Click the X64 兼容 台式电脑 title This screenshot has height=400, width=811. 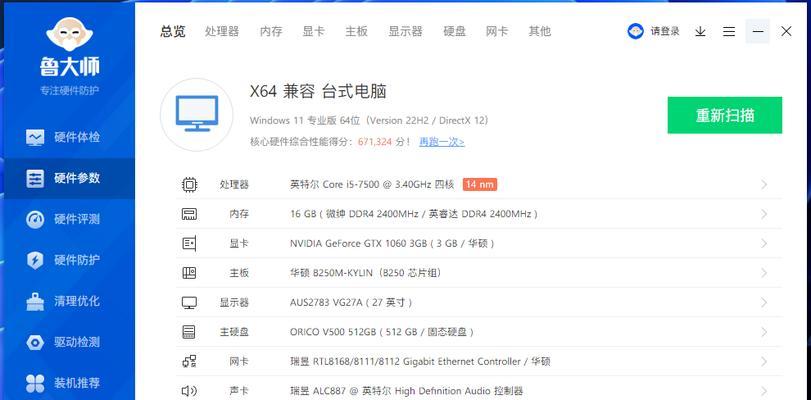click(x=318, y=92)
